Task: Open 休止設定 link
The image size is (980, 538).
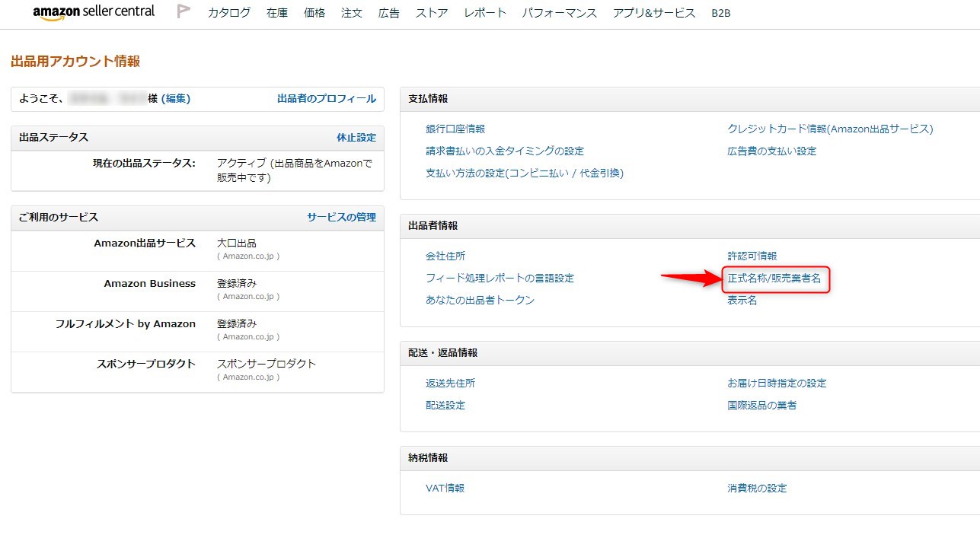Action: (x=356, y=137)
